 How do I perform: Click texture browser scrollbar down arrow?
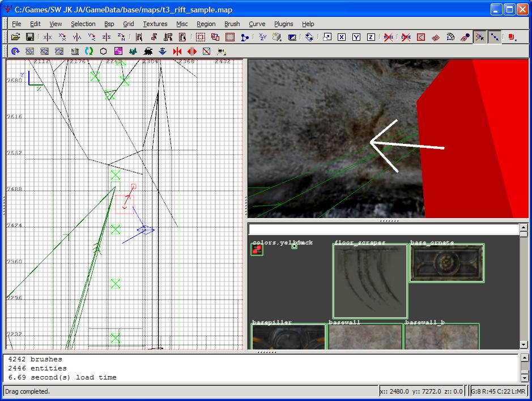524,345
